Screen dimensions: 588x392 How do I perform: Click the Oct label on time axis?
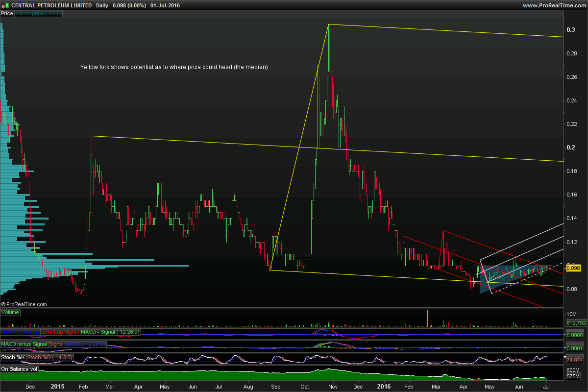305,387
